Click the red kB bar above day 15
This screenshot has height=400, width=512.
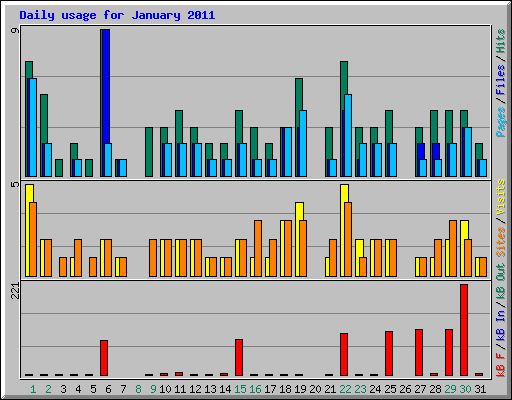pyautogui.click(x=239, y=358)
